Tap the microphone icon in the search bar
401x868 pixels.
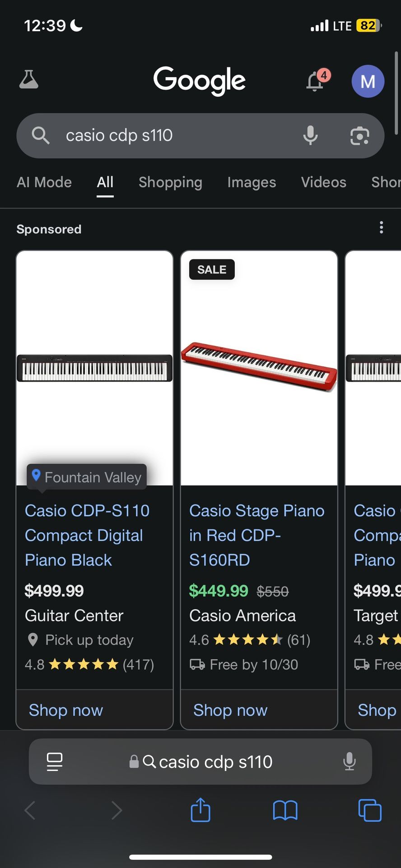310,136
